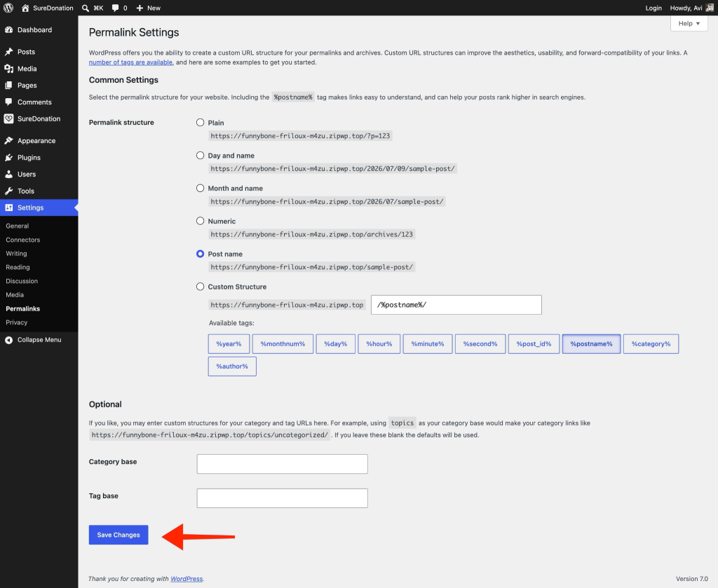Click the Appearance paintbrush icon
718x588 pixels.
click(x=8, y=140)
